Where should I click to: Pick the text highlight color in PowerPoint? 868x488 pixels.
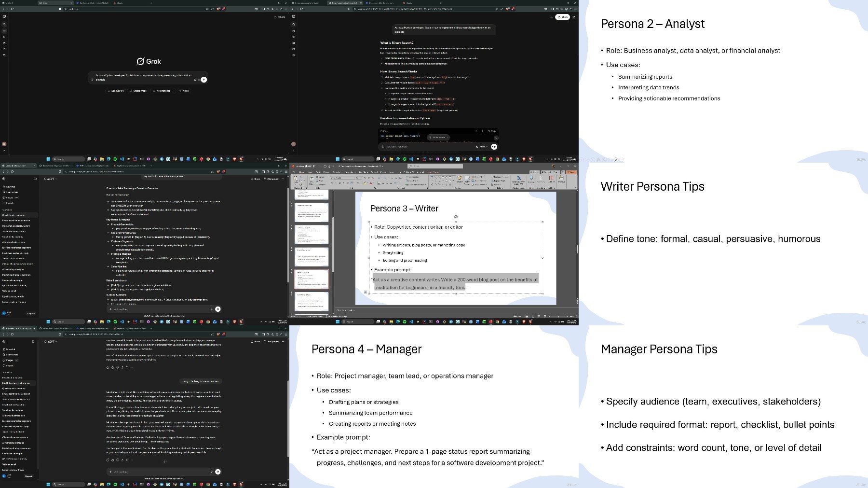[365, 183]
